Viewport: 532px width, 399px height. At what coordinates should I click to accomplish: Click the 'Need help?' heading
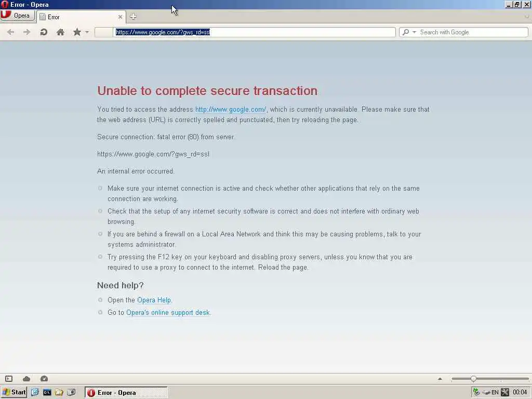[121, 285]
